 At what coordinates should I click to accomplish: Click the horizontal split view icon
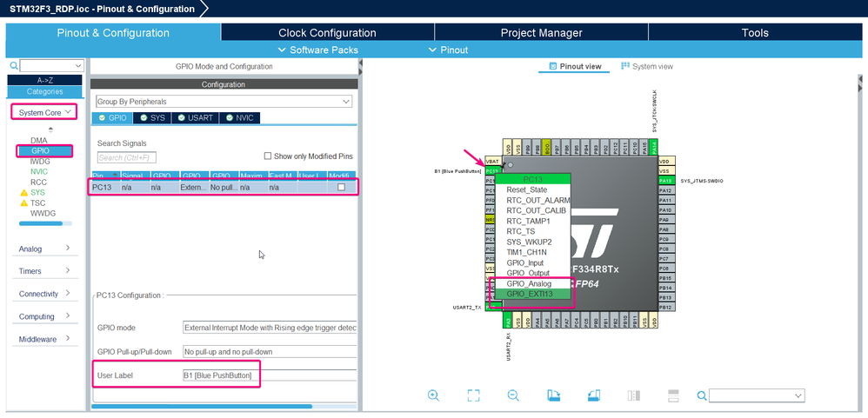(673, 395)
